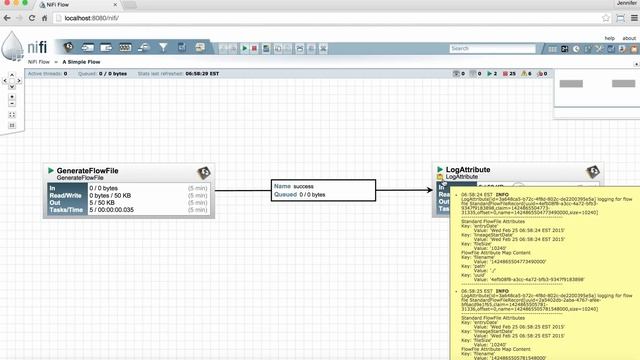The image size is (640, 360).
Task: Pan the canvas left arrow
Action: pos(5,81)
